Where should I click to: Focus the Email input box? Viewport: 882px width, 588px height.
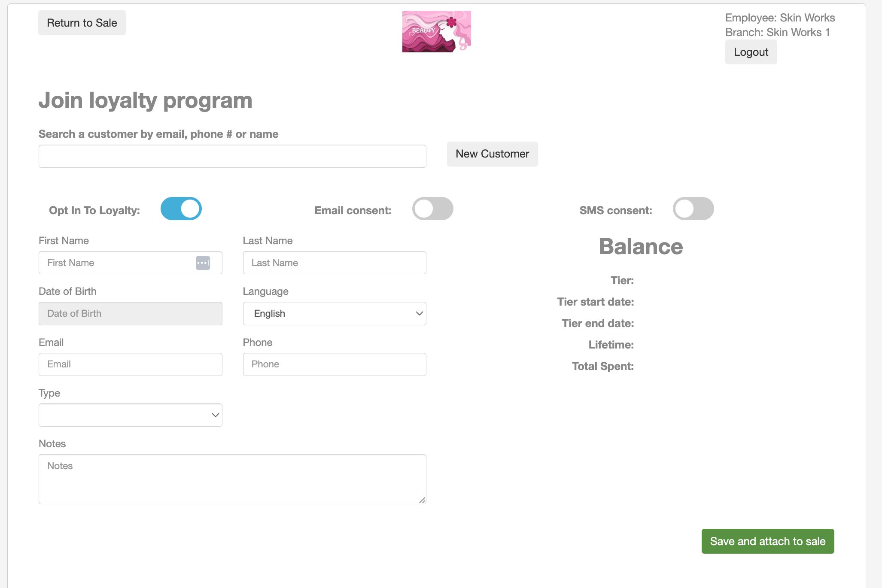point(130,364)
